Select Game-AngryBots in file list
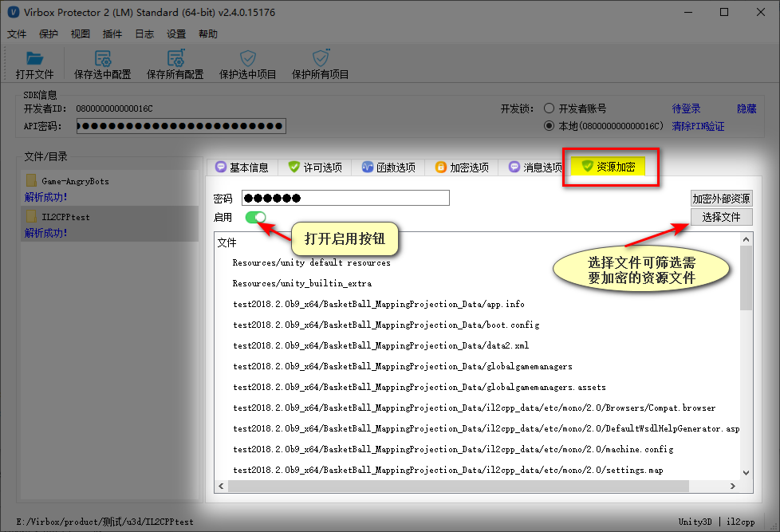Viewport: 780px width, 532px height. tap(109, 187)
